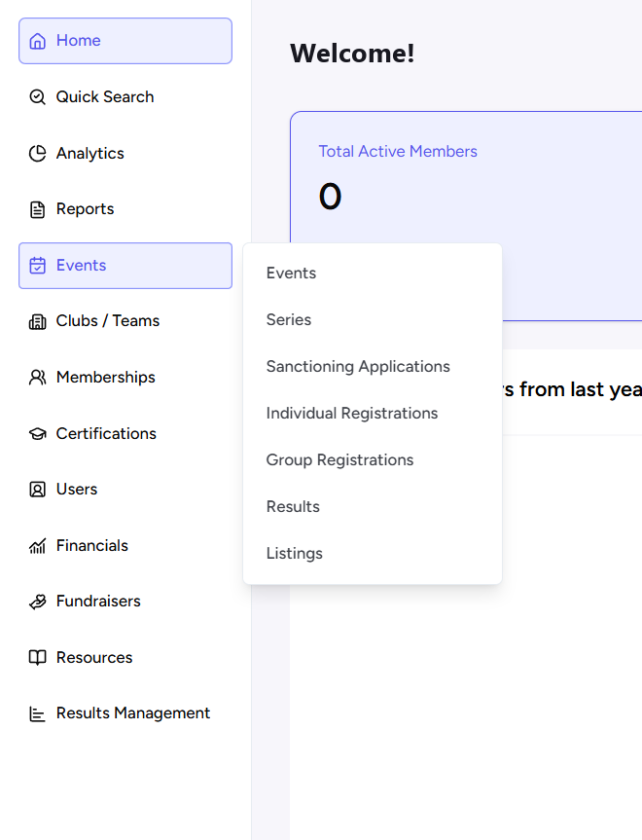This screenshot has width=642, height=840.
Task: Open the Reports sidebar item
Action: pos(125,209)
